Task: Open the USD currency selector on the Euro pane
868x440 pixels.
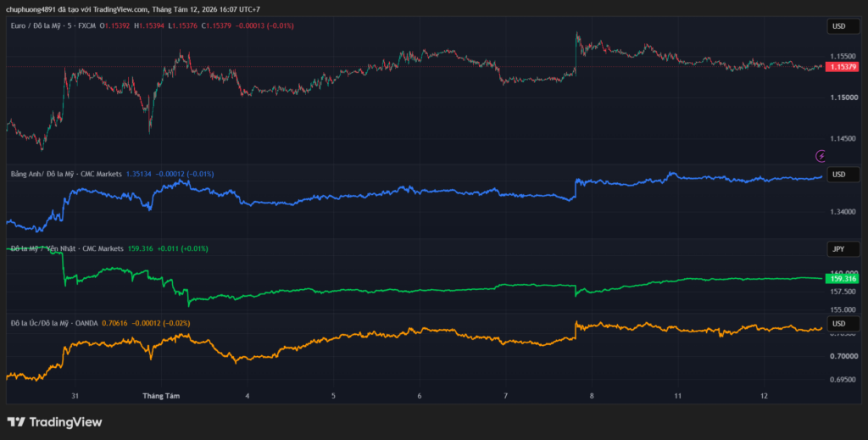Action: [x=843, y=26]
